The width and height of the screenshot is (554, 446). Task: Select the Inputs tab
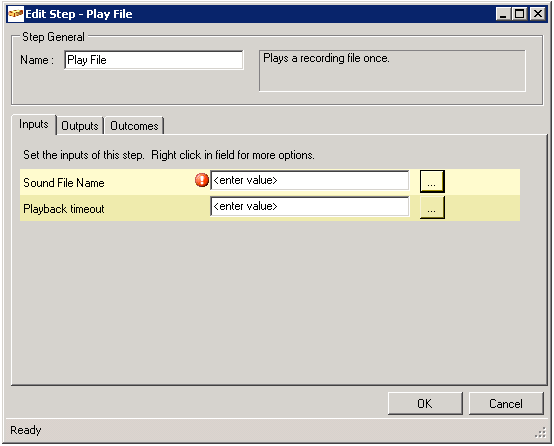pyautogui.click(x=34, y=124)
